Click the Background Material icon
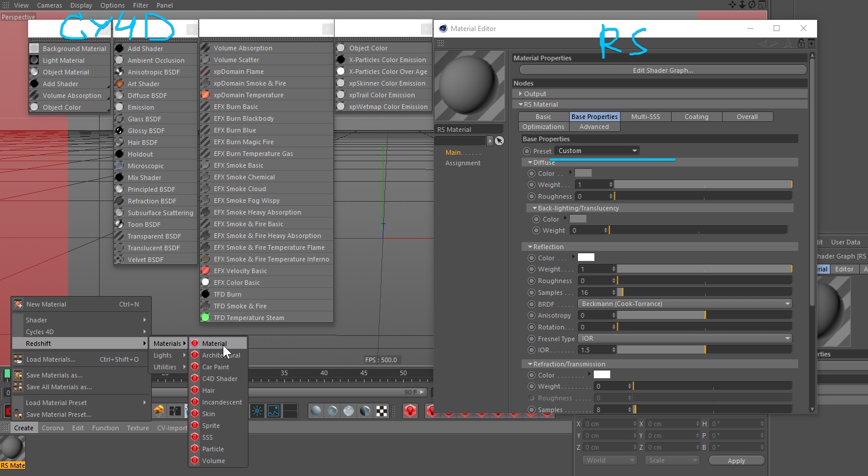 [x=34, y=49]
